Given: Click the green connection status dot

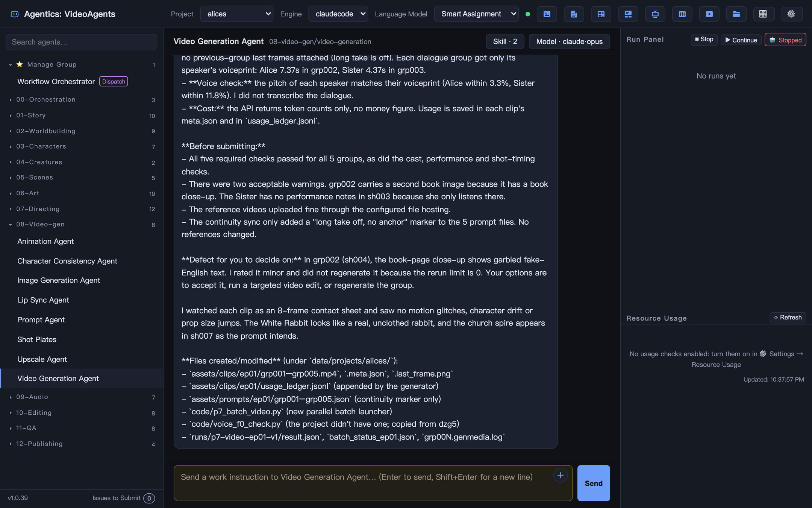Looking at the screenshot, I should (528, 14).
